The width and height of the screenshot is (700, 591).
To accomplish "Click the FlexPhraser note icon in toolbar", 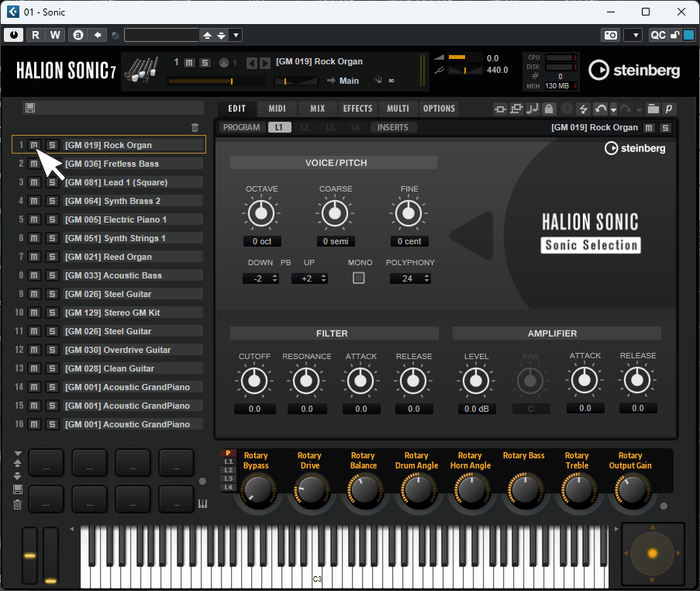I will tap(532, 109).
